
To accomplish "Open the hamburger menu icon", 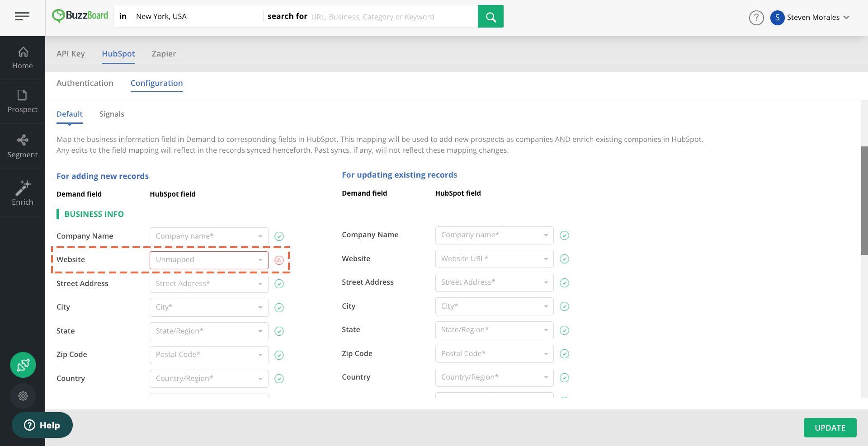I will 22,17.
